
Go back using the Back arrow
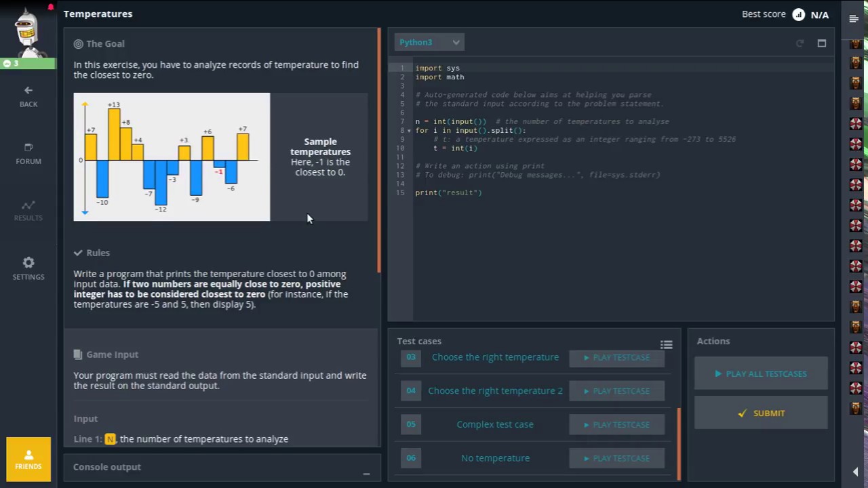tap(28, 96)
